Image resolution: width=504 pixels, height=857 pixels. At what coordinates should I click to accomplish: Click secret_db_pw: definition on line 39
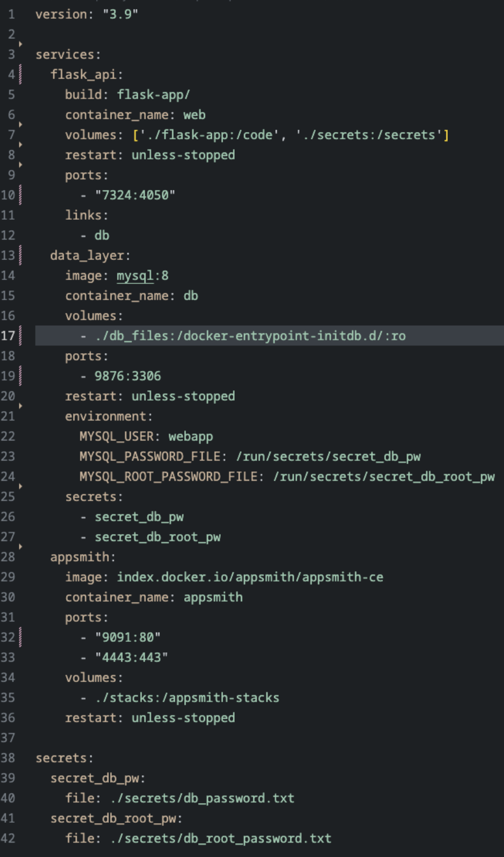pos(98,778)
